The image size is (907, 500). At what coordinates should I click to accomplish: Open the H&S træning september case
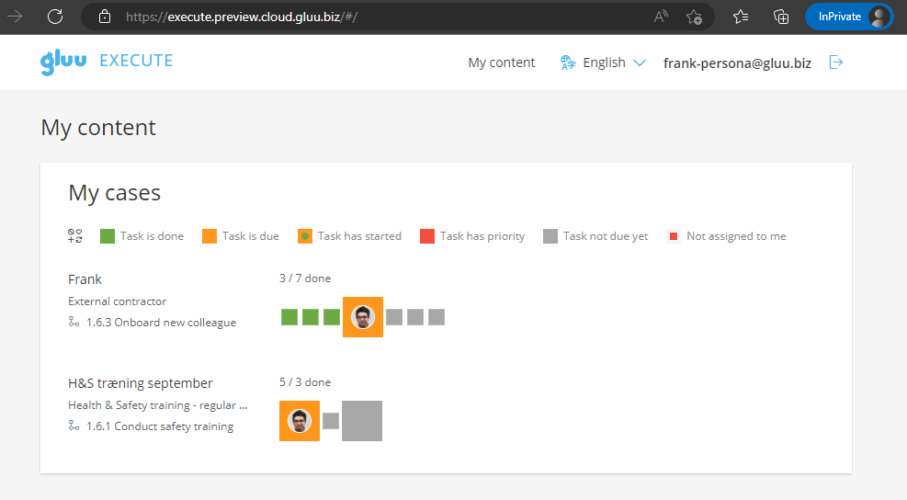click(x=140, y=383)
